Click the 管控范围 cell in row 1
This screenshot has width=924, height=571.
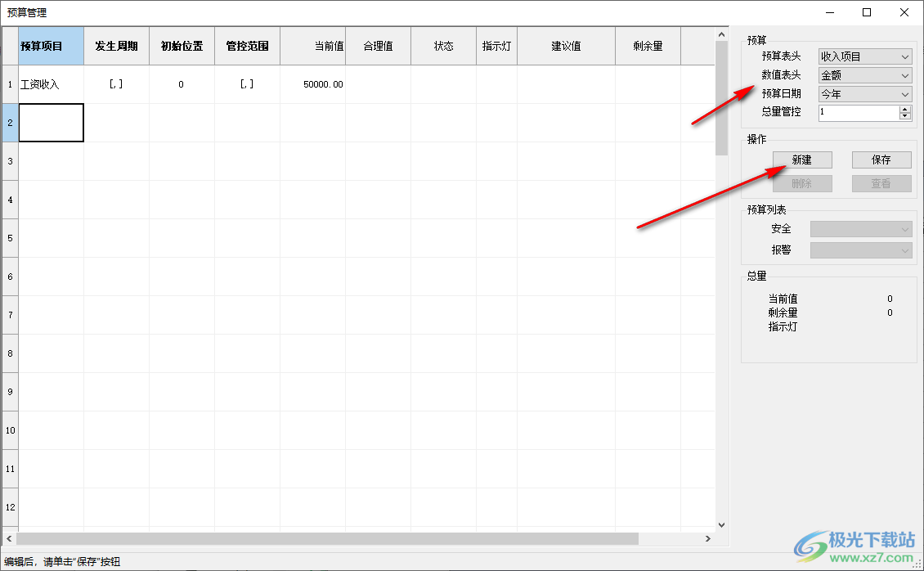tap(248, 84)
